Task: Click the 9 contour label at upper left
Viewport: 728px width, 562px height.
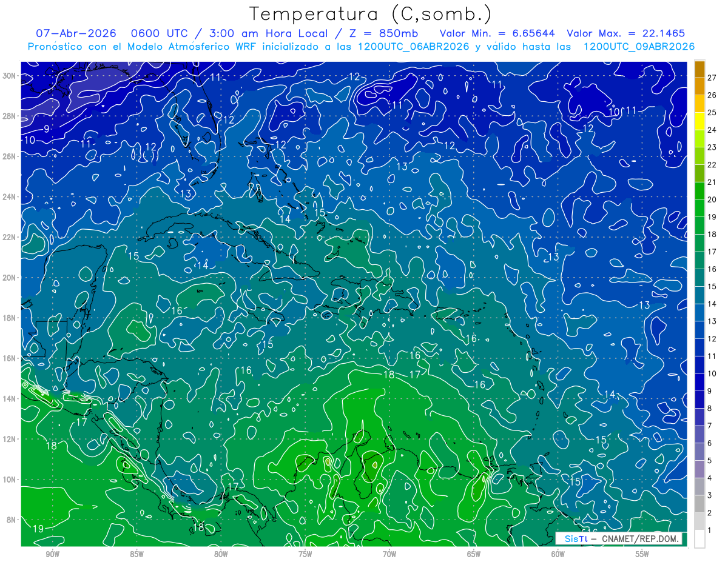Action: (46, 129)
